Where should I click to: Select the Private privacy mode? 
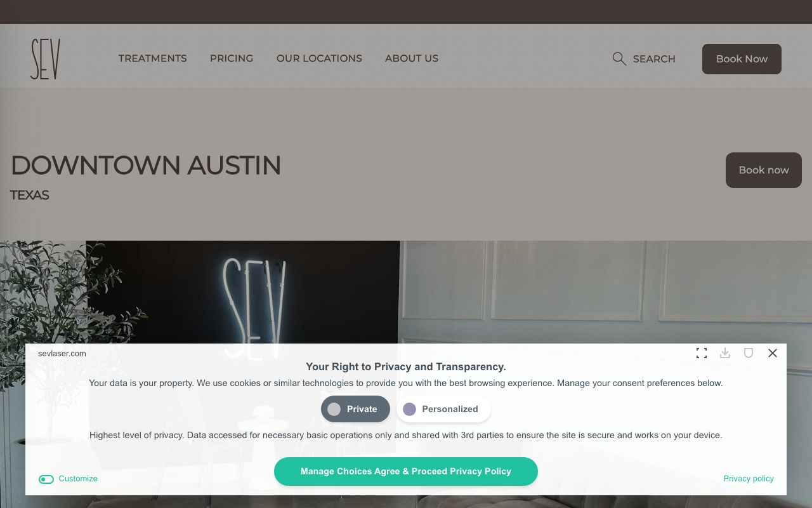tap(355, 409)
